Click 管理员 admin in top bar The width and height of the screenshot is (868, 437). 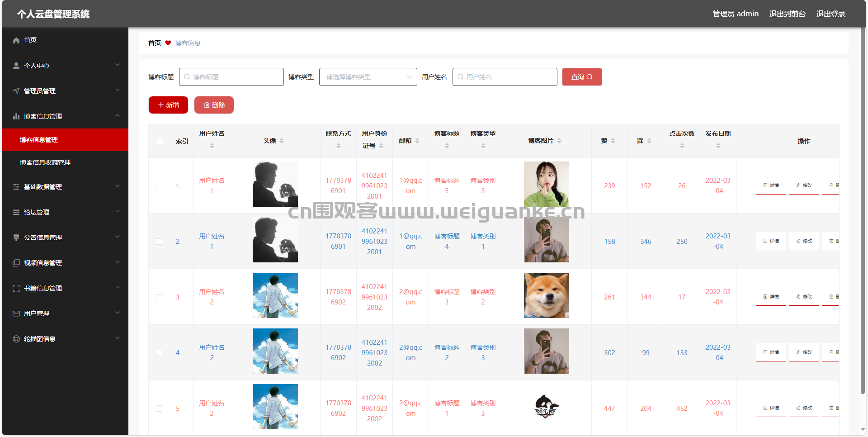pos(736,14)
